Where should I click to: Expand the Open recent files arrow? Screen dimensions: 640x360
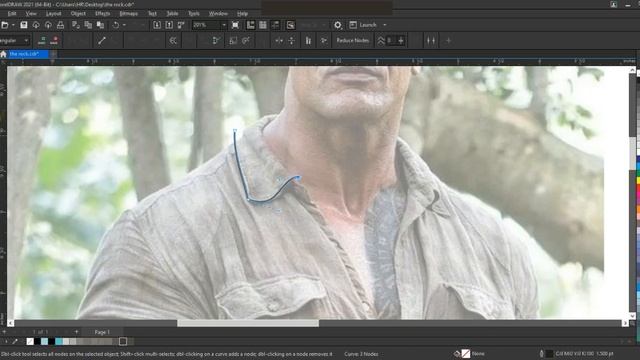(x=13, y=25)
